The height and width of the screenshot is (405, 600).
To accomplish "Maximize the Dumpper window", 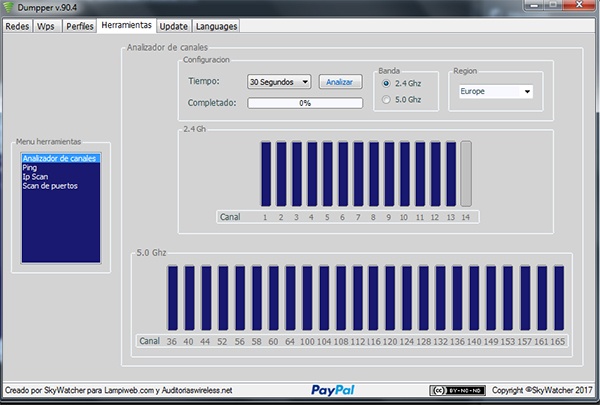I will tap(554, 5).
